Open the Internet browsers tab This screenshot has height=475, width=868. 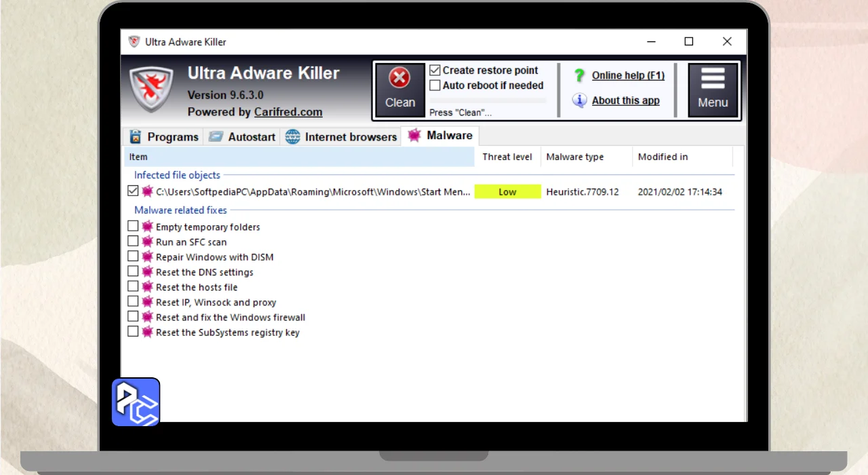[340, 136]
